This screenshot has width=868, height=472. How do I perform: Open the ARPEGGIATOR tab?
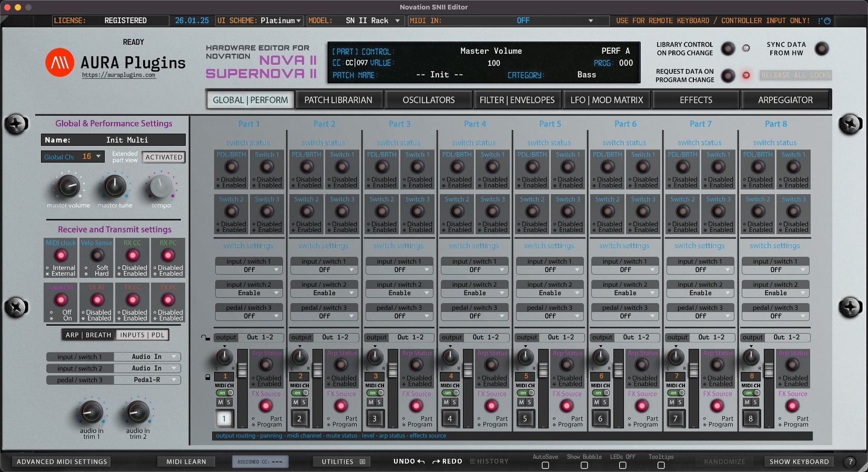point(785,100)
